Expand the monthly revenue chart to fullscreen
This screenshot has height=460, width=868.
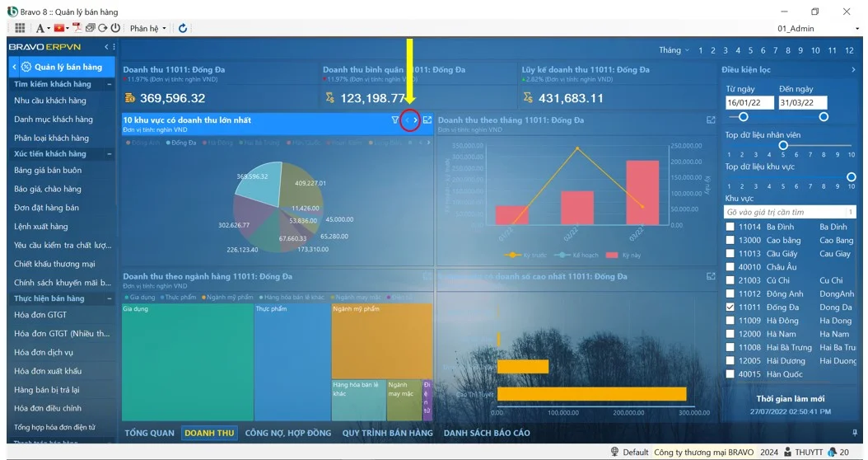tap(711, 120)
